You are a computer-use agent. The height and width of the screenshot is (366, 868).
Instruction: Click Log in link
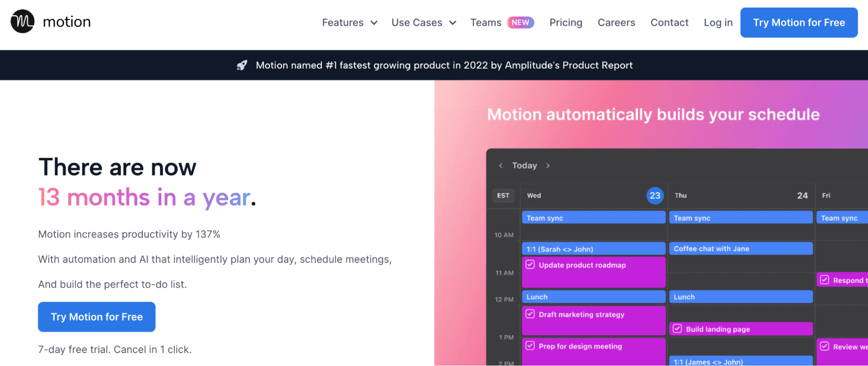coord(718,23)
